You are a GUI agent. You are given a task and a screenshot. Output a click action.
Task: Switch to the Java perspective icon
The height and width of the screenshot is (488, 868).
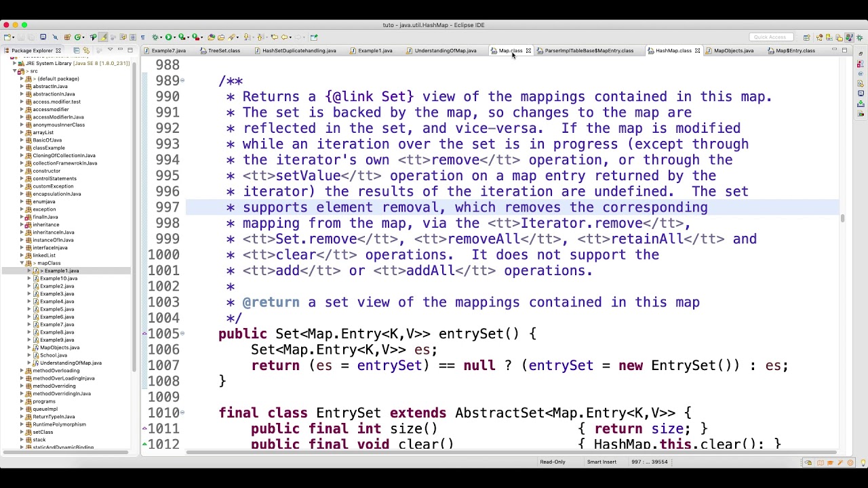point(849,37)
